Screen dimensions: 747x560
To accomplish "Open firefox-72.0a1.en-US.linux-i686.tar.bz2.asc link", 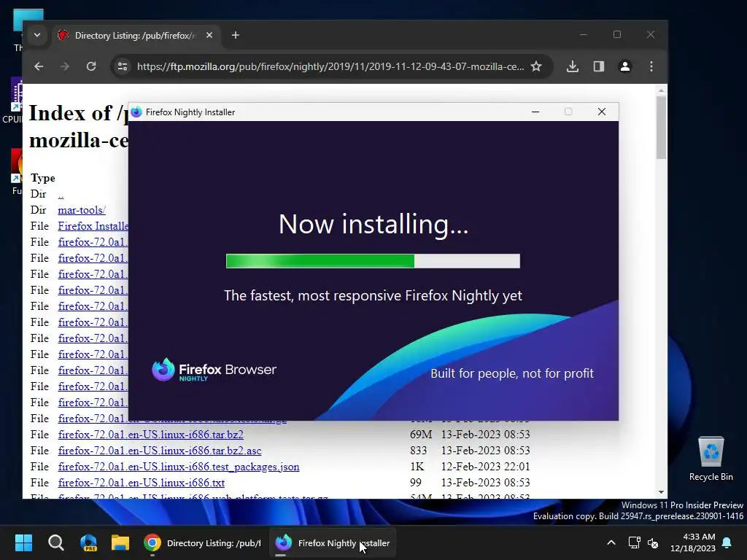I will tap(160, 451).
